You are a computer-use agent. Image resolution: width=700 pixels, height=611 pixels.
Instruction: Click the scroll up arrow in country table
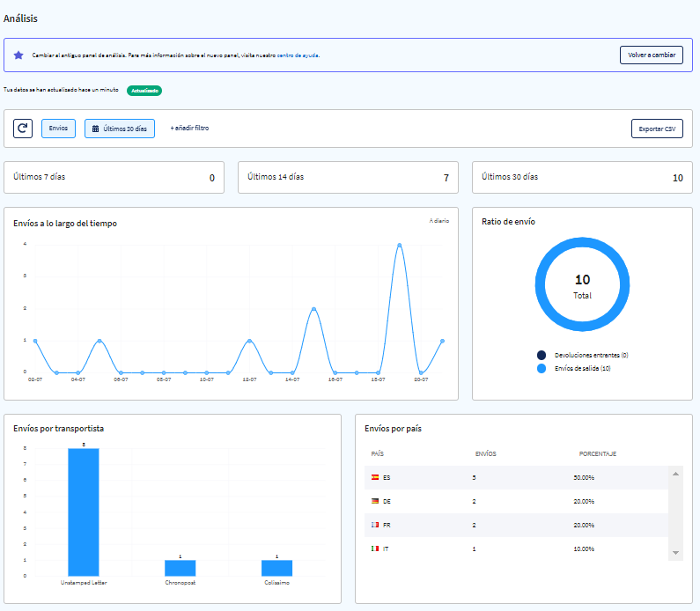(x=676, y=474)
